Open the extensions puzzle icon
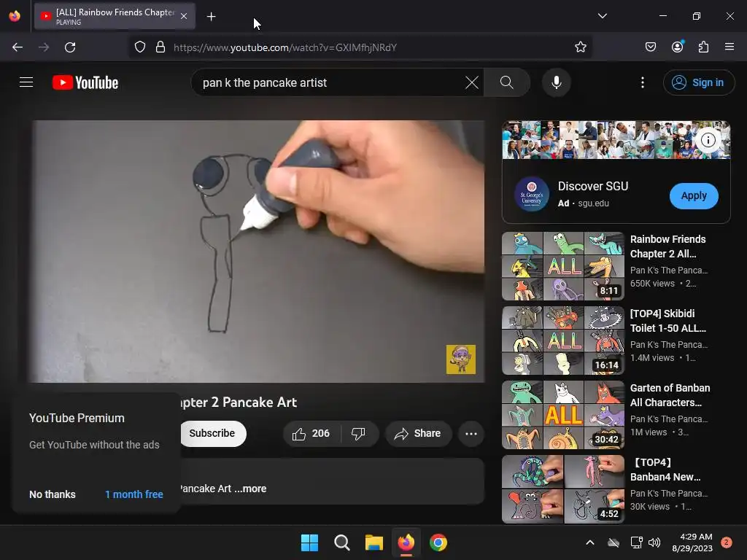The height and width of the screenshot is (560, 747). point(703,47)
